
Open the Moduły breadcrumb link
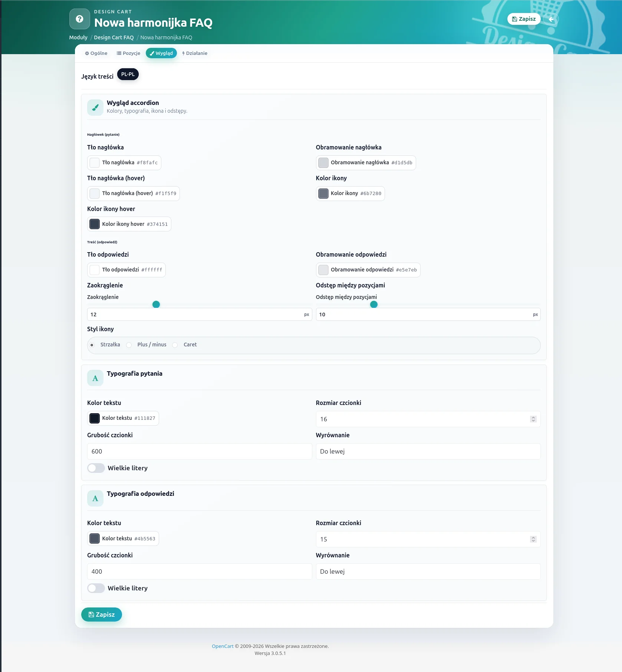(x=78, y=37)
